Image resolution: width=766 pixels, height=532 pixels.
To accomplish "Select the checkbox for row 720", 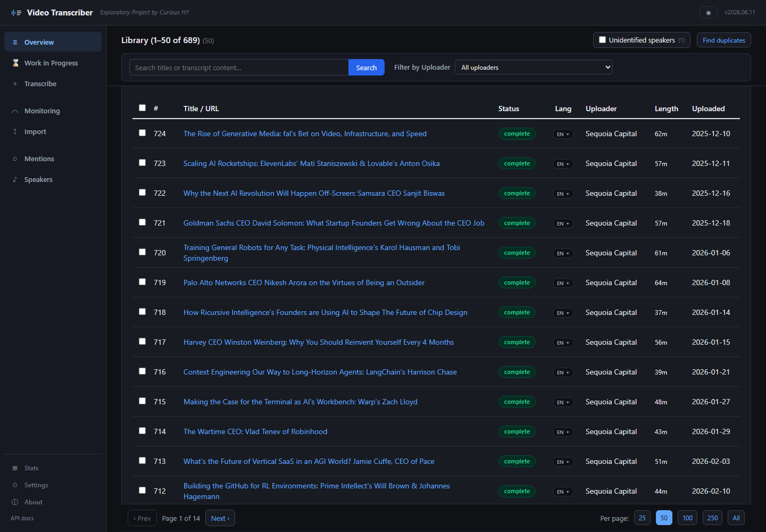I will (x=142, y=252).
